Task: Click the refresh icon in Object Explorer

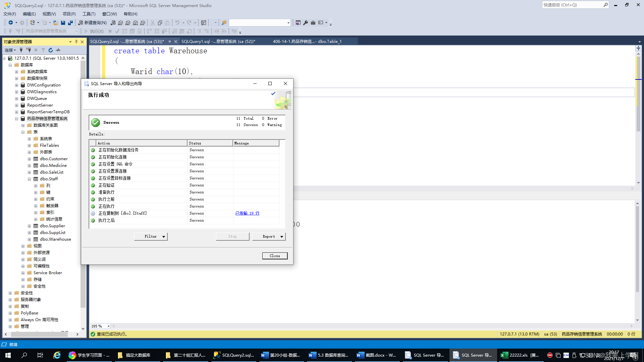Action: pos(51,50)
